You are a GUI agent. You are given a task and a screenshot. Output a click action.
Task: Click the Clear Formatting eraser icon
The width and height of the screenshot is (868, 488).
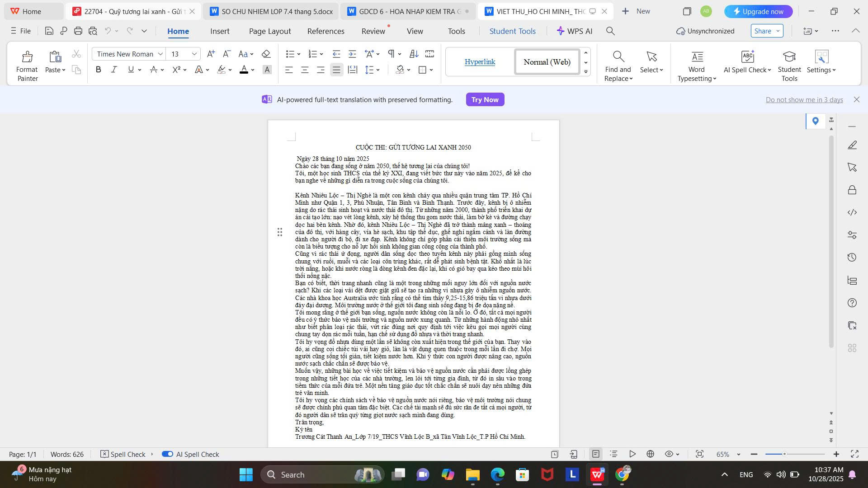(x=266, y=54)
